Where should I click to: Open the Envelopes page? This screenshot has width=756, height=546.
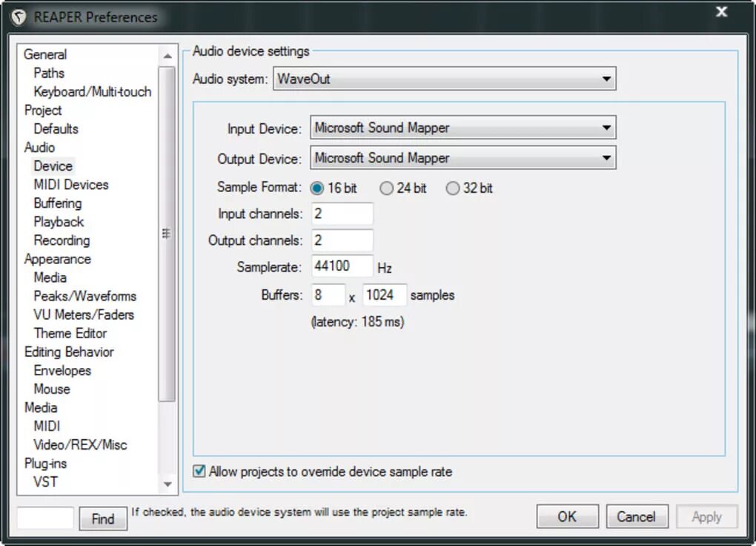63,370
